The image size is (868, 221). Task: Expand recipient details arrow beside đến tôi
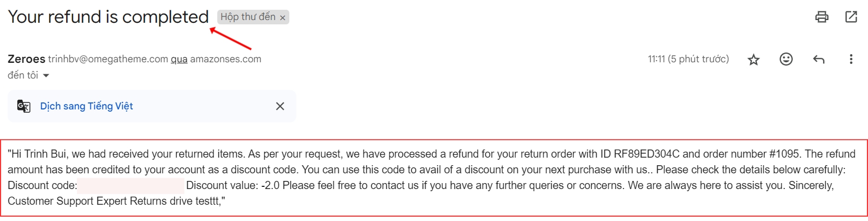click(x=46, y=76)
